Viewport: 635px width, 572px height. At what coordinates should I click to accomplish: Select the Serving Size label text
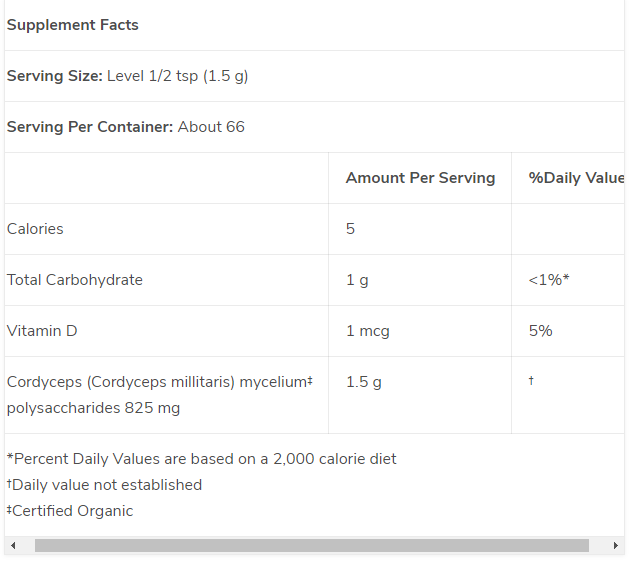coord(55,76)
